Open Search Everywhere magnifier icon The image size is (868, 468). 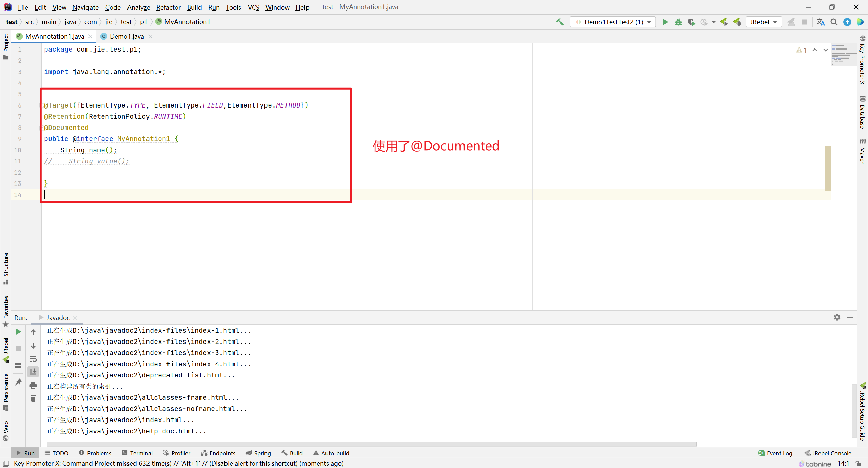point(834,22)
